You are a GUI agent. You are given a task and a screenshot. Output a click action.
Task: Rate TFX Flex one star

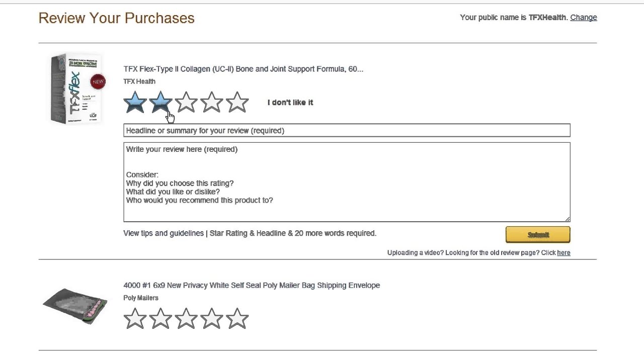coord(135,102)
